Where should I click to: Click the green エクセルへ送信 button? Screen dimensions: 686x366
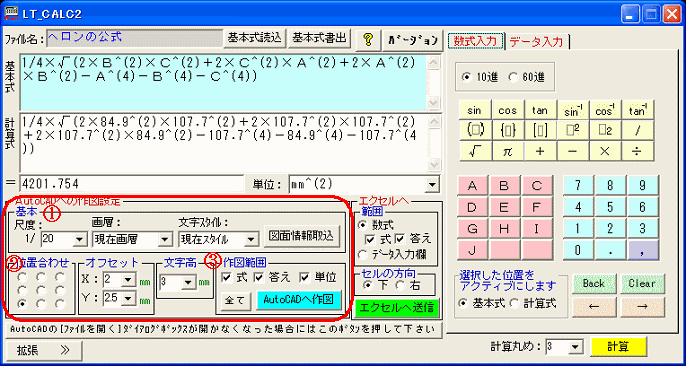(397, 307)
